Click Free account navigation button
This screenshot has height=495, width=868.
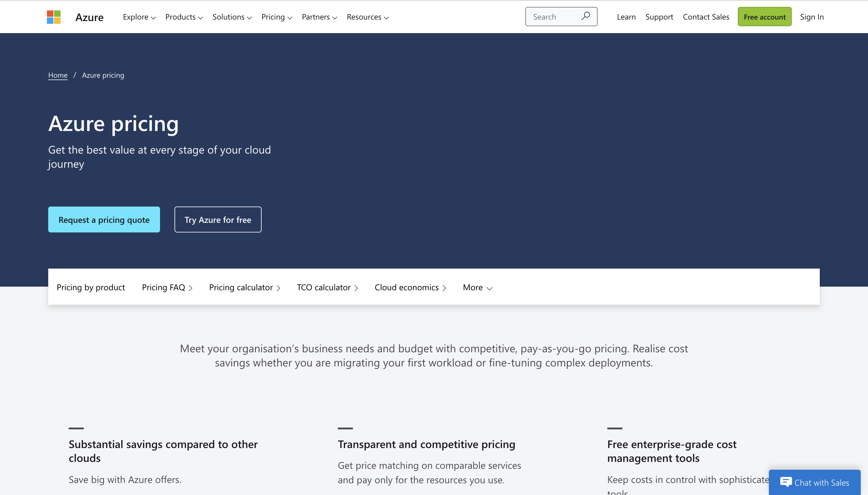click(765, 17)
